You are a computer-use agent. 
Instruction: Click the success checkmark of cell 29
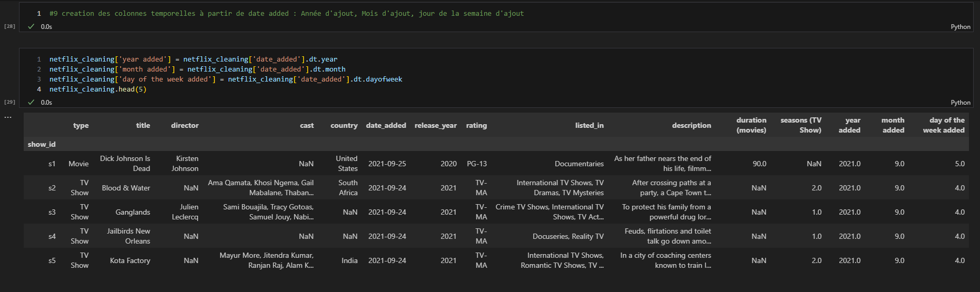coord(31,102)
